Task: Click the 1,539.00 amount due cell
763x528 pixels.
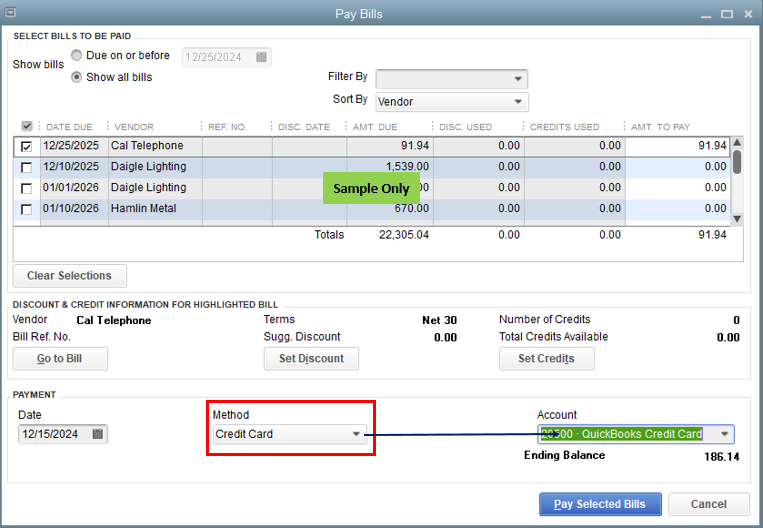Action: coord(390,167)
